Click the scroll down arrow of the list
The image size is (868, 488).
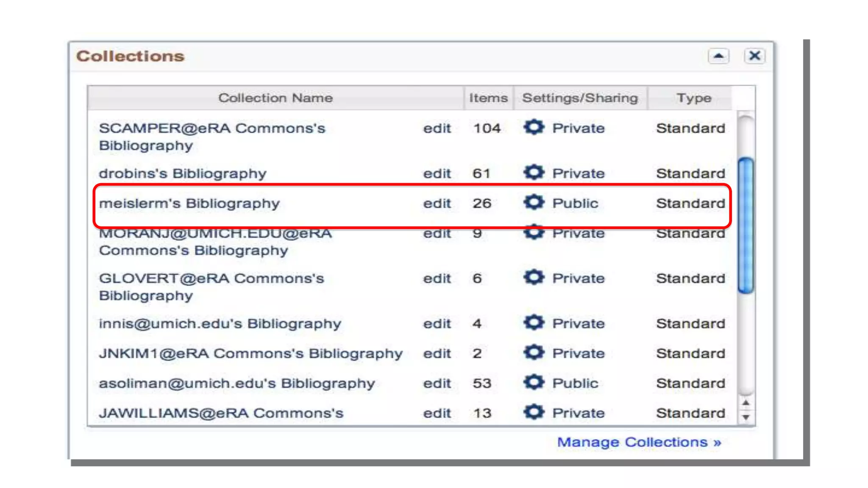[746, 417]
